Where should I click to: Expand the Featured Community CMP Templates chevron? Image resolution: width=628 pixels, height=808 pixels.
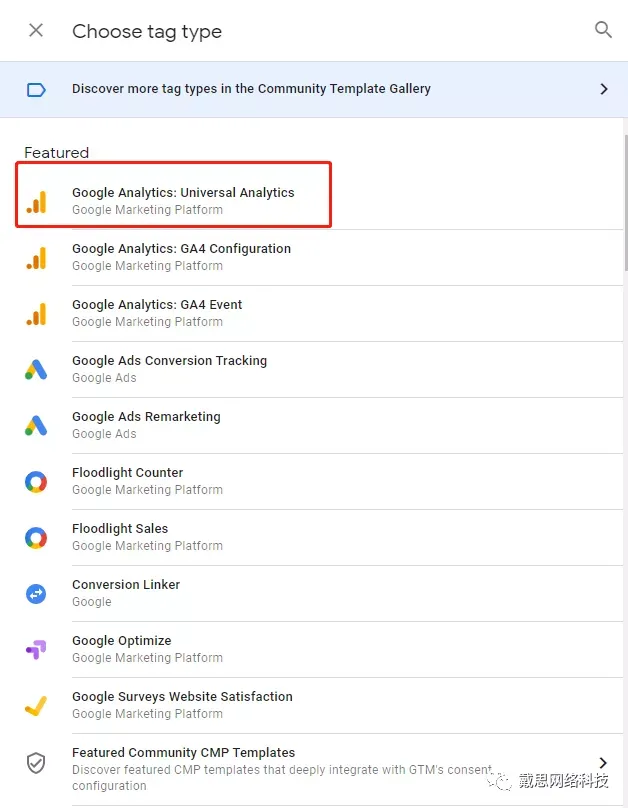coord(603,763)
